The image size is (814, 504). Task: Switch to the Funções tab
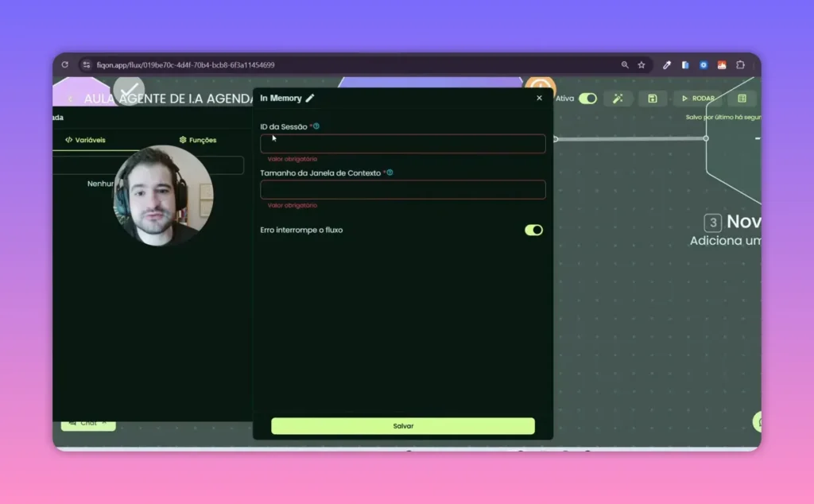click(198, 140)
